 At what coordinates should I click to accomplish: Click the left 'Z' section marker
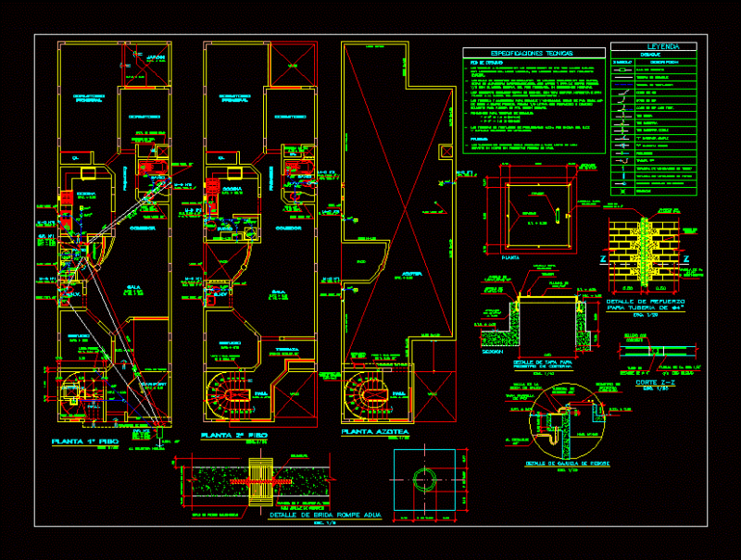[x=603, y=259]
